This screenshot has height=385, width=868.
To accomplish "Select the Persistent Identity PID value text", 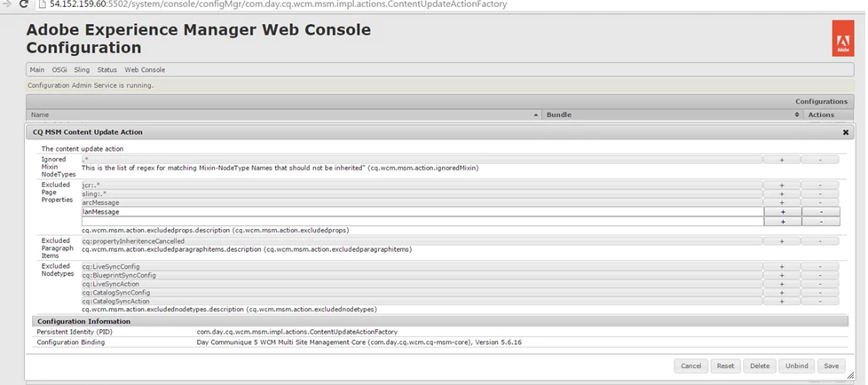I will point(297,332).
